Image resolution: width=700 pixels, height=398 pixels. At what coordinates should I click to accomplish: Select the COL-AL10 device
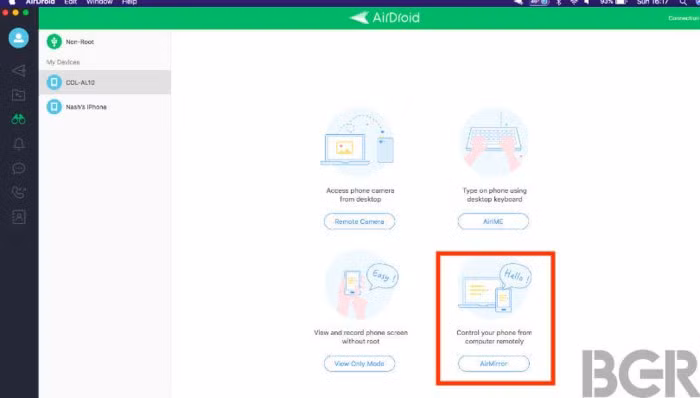(105, 82)
